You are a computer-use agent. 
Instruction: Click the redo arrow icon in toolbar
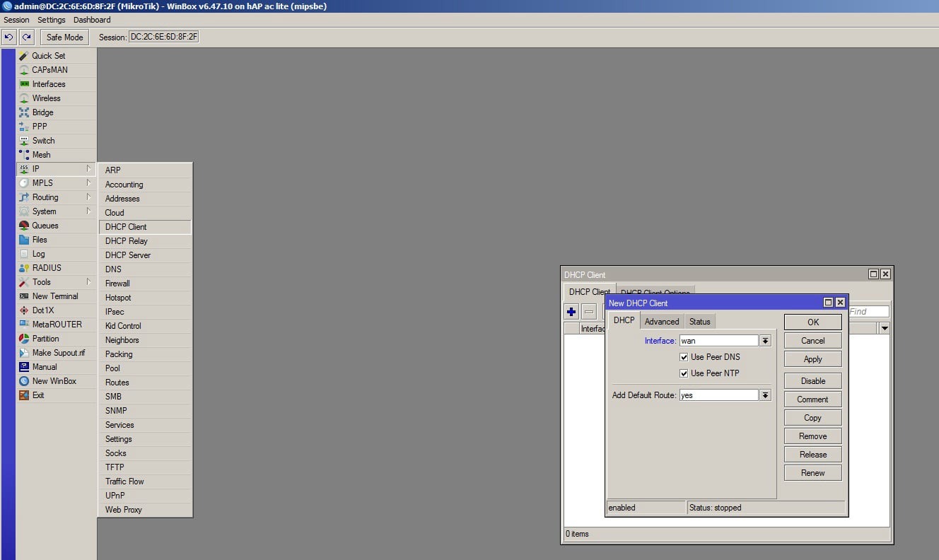[26, 37]
